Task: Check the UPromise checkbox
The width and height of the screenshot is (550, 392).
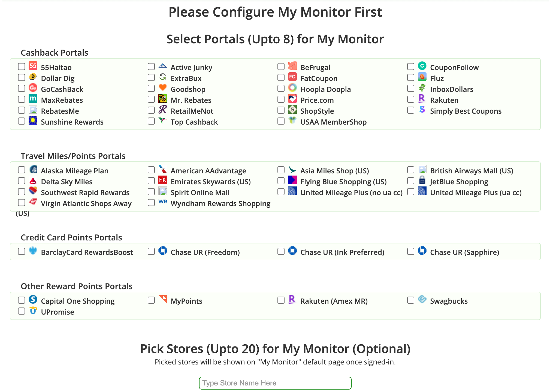Action: point(22,311)
